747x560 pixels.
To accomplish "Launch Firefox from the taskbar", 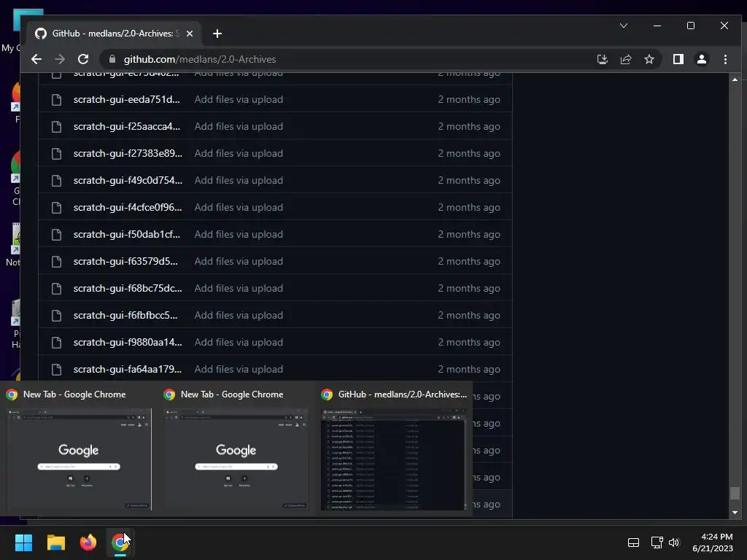I will [88, 542].
